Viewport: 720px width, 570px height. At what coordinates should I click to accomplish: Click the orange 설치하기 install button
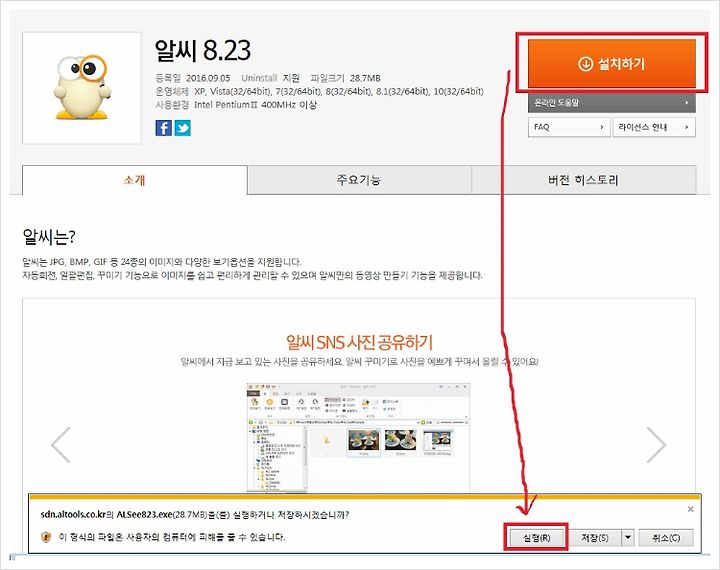coord(612,63)
